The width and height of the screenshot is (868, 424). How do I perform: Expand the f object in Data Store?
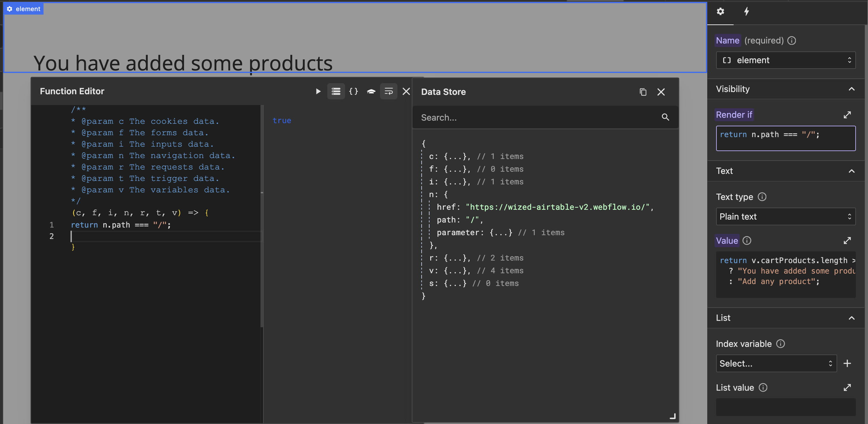tap(476, 169)
